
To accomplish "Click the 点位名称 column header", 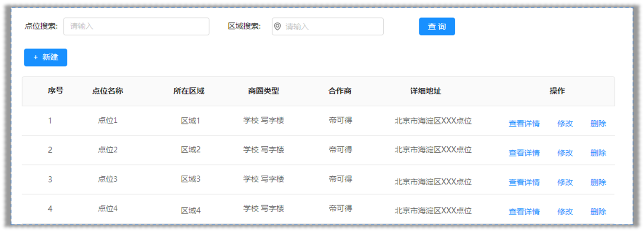I will (108, 91).
